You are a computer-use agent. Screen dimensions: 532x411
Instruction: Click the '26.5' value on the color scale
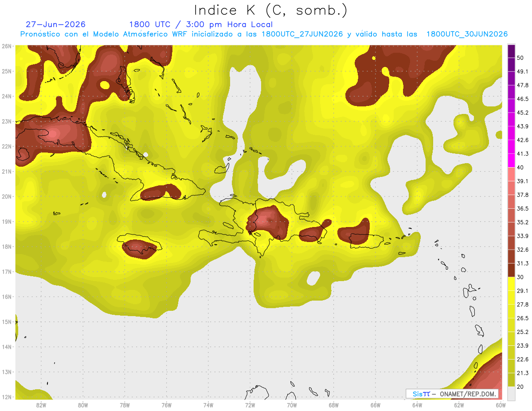click(523, 318)
